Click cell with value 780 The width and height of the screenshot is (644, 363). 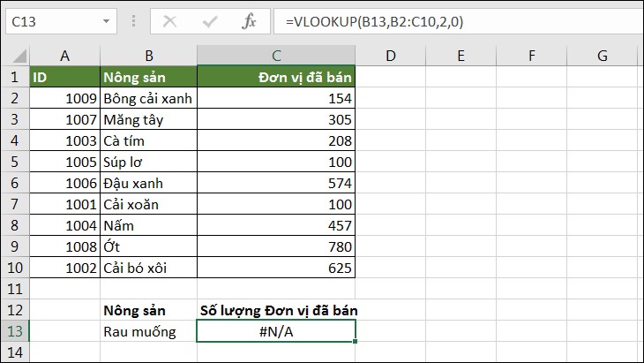(x=276, y=246)
